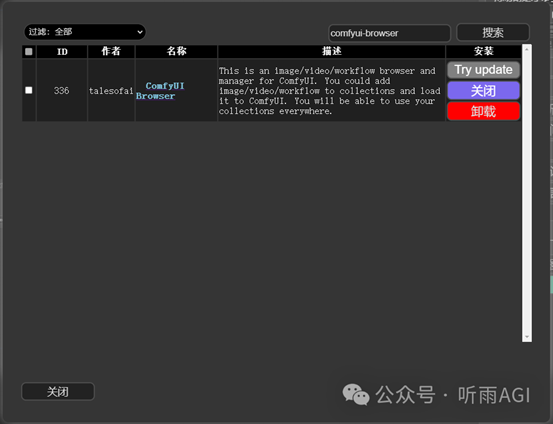Image resolution: width=553 pixels, height=424 pixels.
Task: Sort by the 名称 column header
Action: pos(176,52)
